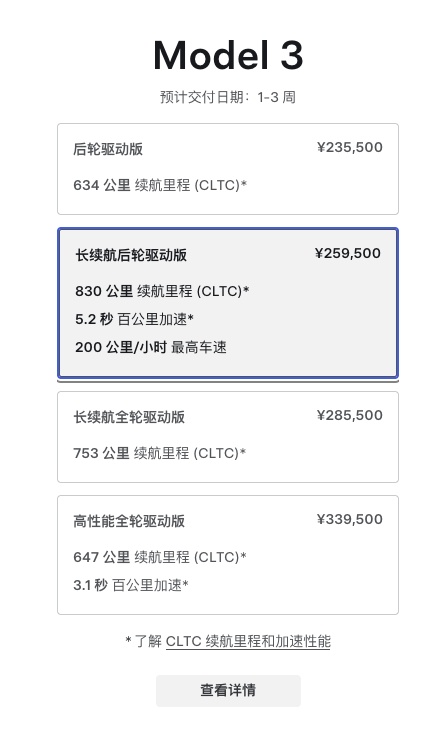440x739 pixels.
Task: Click the 830 公里 续航里程 line
Action: click(x=162, y=291)
